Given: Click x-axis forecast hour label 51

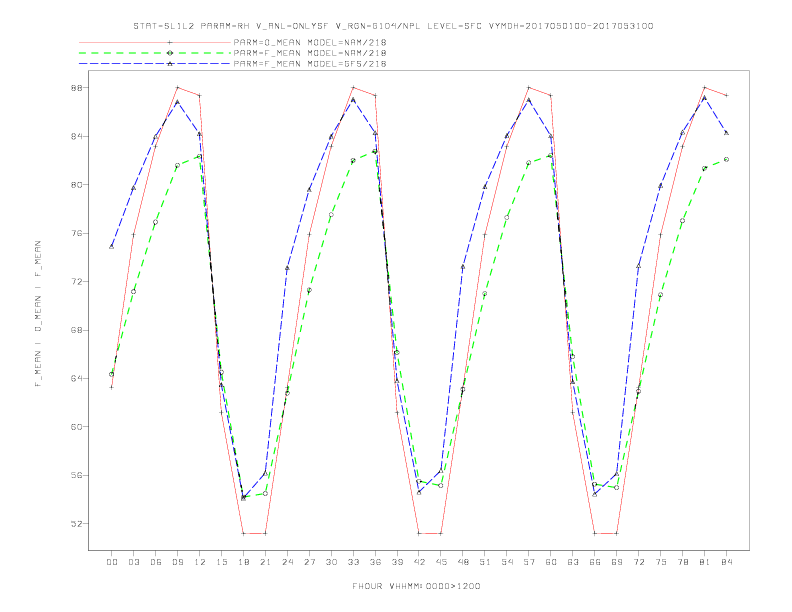Looking at the screenshot, I should coord(485,562).
